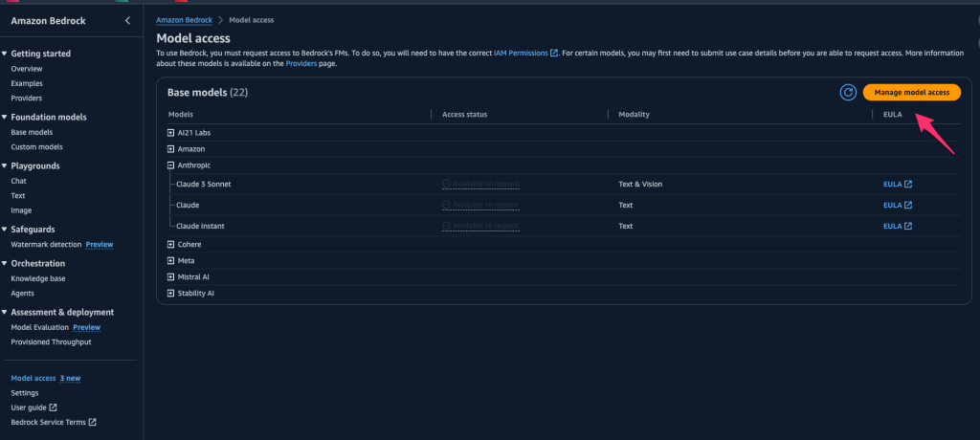Open Agents in the sidebar
980x440 pixels.
click(x=23, y=293)
